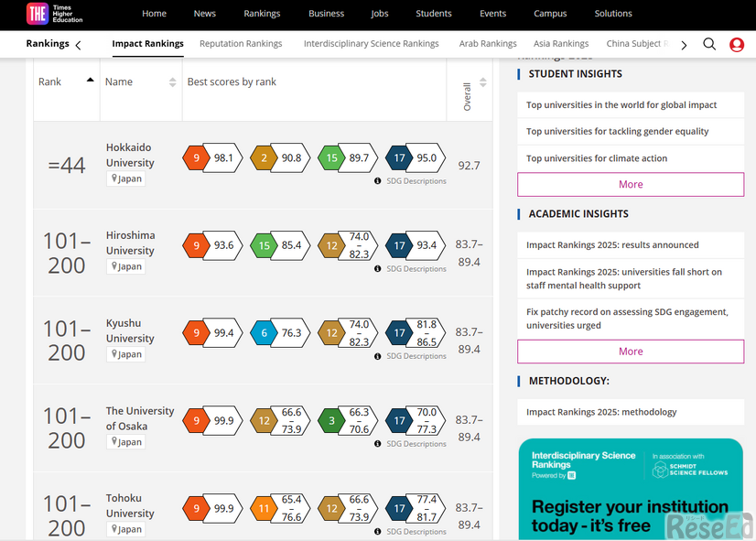Image resolution: width=756 pixels, height=541 pixels.
Task: Open the Events menu item
Action: pyautogui.click(x=492, y=14)
